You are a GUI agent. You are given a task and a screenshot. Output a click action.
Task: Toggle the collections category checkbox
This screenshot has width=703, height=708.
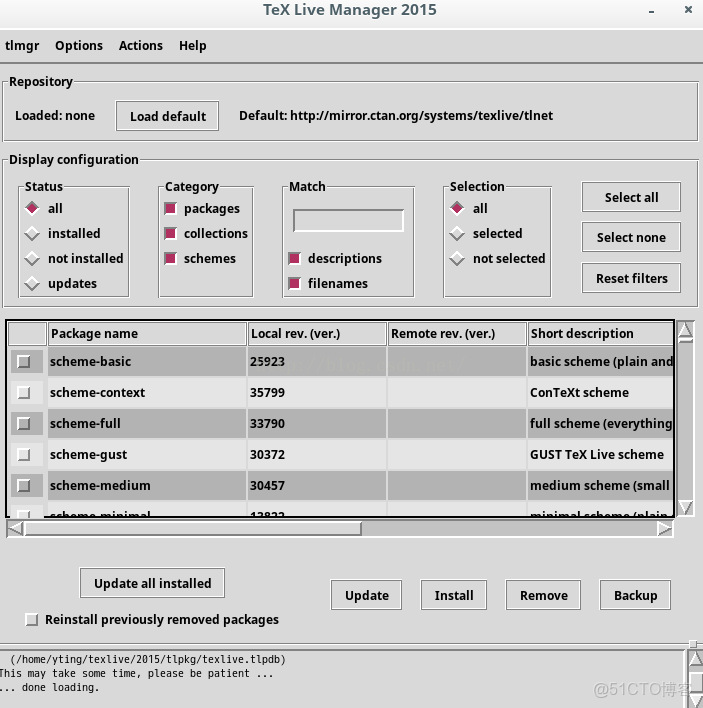tap(171, 233)
